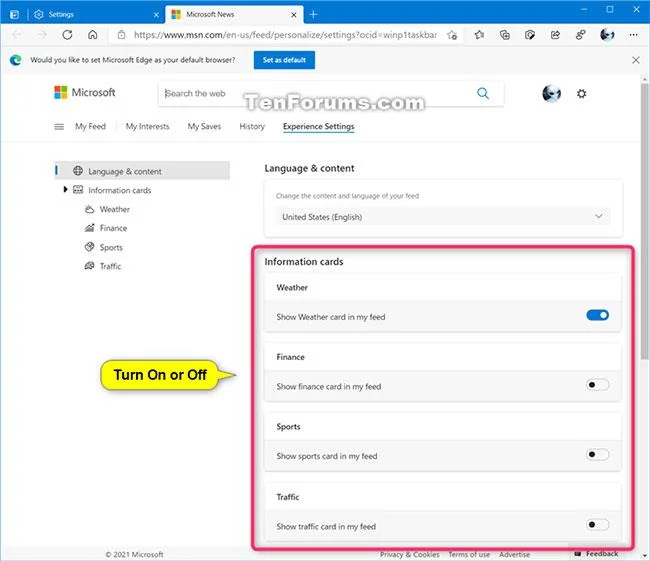Viewport: 650px width, 561px height.
Task: Open the Terms of use link
Action: click(x=469, y=554)
